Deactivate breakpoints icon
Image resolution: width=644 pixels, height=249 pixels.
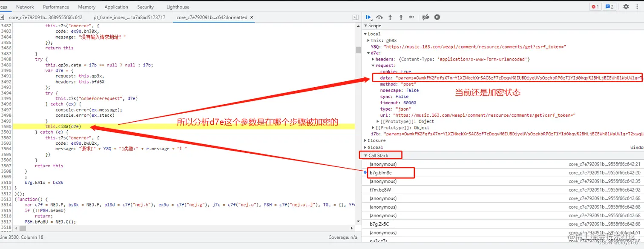(x=425, y=17)
